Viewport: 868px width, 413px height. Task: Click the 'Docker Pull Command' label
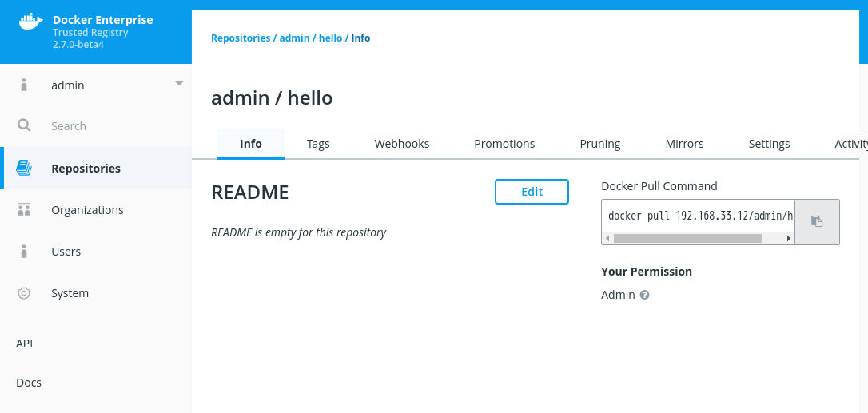coord(659,186)
